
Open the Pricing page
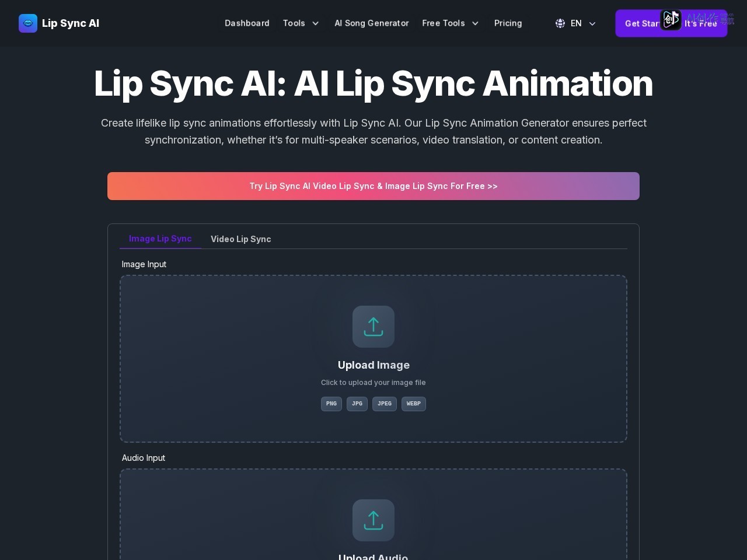tap(508, 23)
